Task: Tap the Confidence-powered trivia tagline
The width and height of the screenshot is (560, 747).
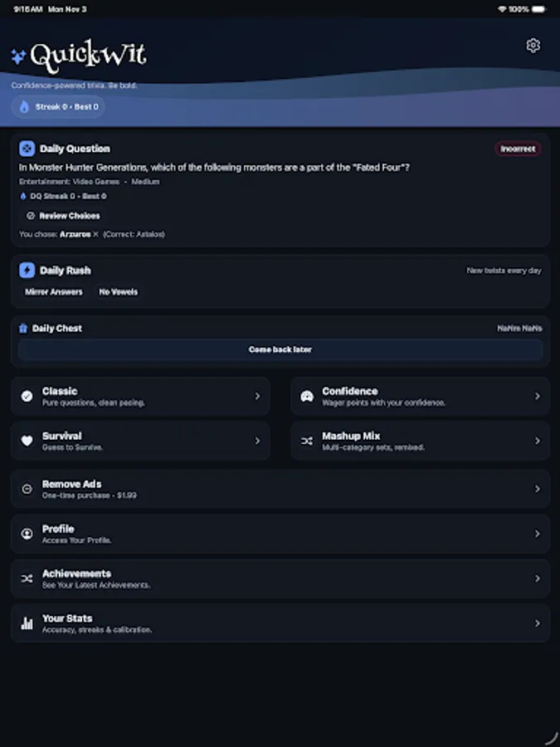Action: coord(75,85)
